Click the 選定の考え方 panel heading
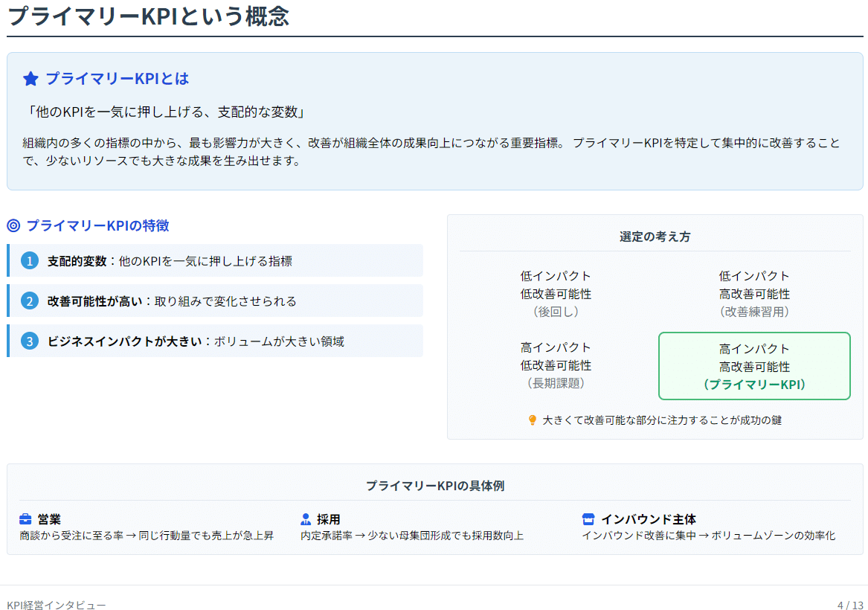Image resolution: width=868 pixels, height=610 pixels. point(655,237)
